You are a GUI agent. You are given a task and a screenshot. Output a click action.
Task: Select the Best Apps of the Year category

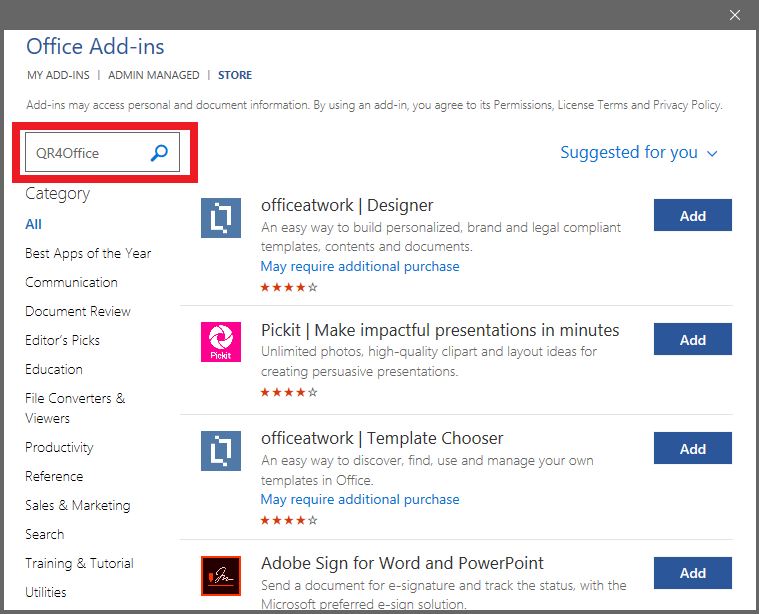tap(88, 254)
